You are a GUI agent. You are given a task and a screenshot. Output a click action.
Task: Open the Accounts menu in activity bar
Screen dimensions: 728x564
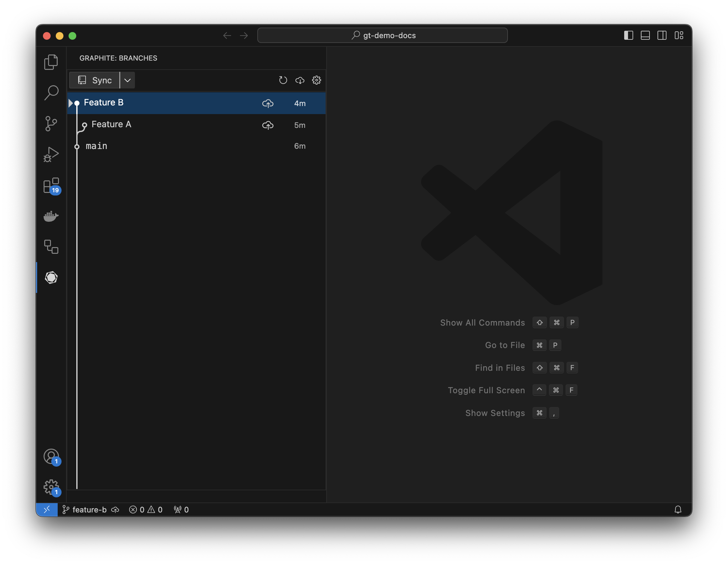(51, 456)
